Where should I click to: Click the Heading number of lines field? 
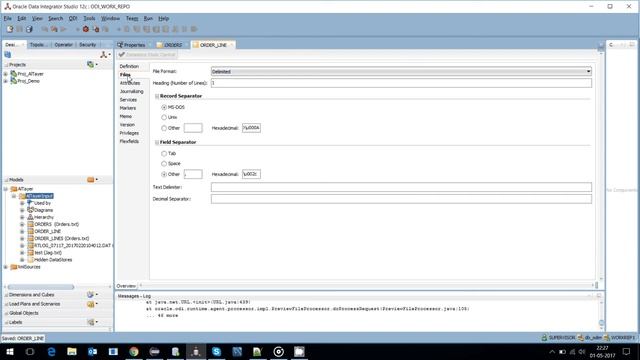pyautogui.click(x=401, y=83)
